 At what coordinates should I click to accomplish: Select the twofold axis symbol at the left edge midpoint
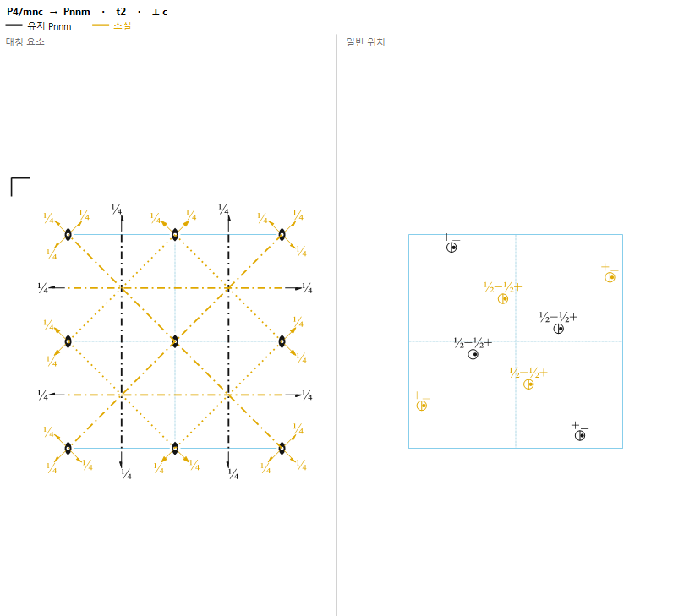(68, 341)
